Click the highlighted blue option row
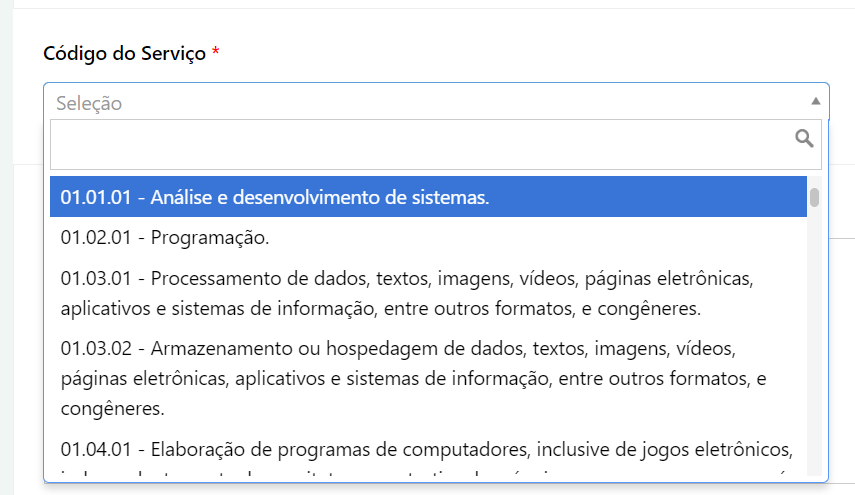The height and width of the screenshot is (495, 855). tap(428, 196)
